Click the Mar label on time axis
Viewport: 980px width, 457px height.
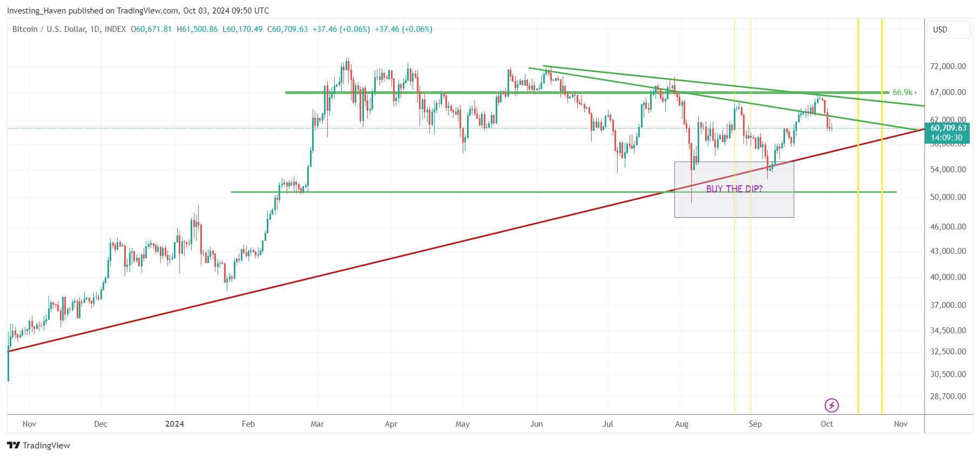click(x=317, y=424)
